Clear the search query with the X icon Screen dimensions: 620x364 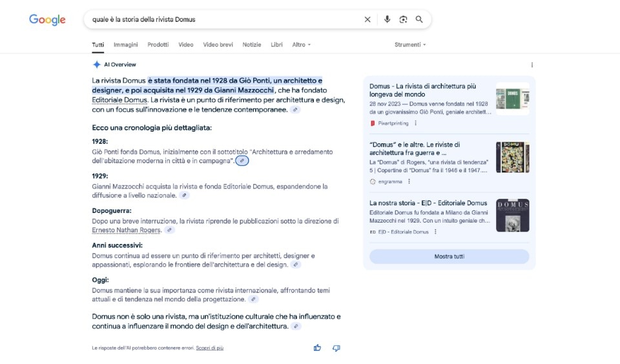click(367, 19)
